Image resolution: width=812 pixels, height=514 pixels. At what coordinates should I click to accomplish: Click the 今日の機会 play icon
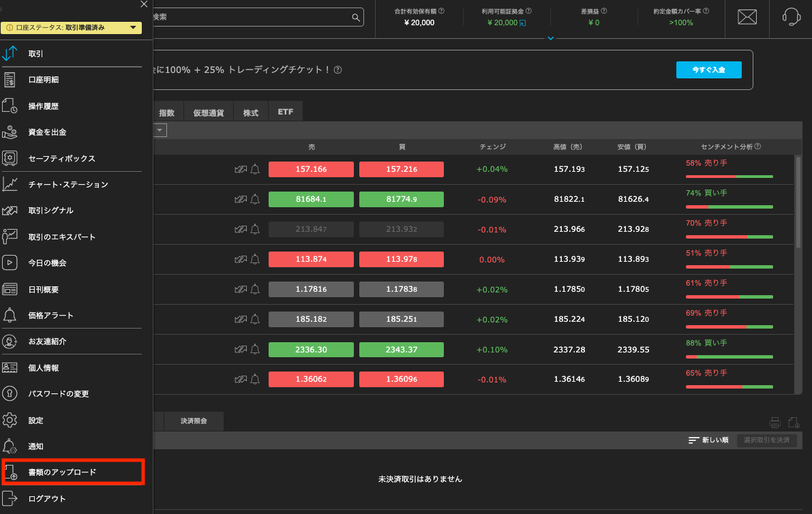click(10, 263)
